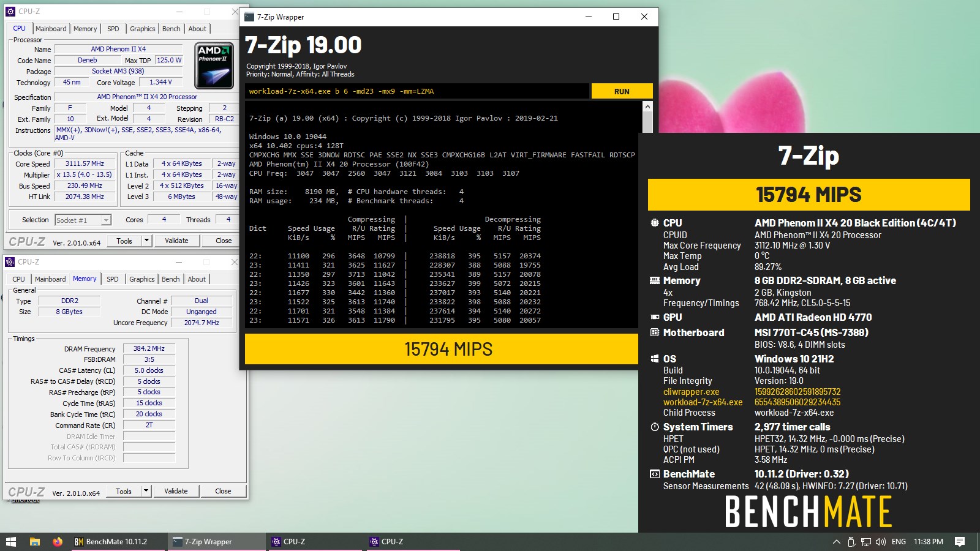Open the Socket #1 selection dropdown
The width and height of the screenshot is (980, 551).
pyautogui.click(x=83, y=220)
